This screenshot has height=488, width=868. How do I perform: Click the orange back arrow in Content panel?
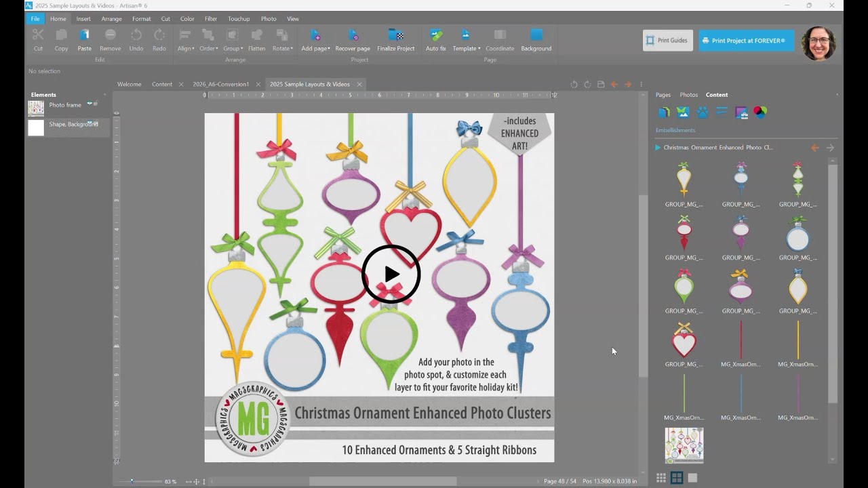click(815, 148)
